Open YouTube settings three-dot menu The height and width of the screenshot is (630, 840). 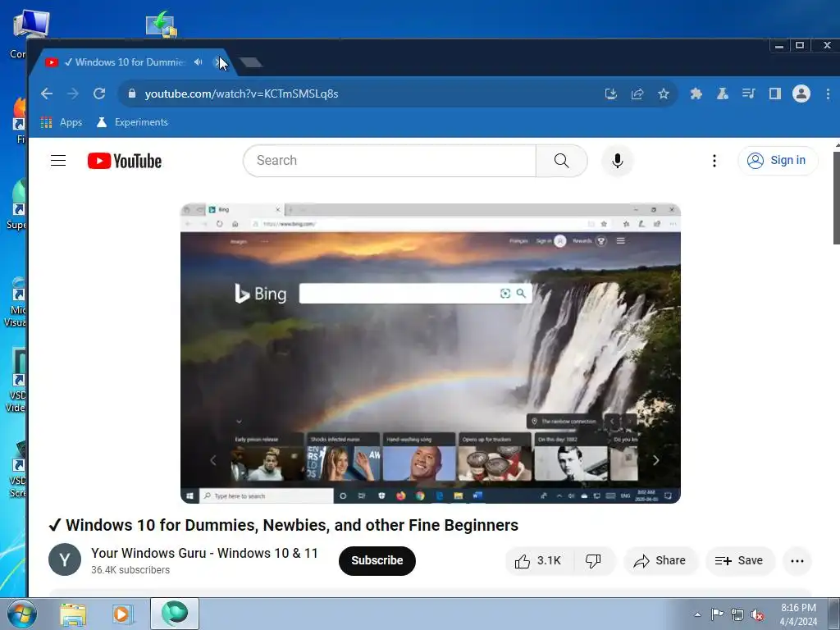point(714,161)
